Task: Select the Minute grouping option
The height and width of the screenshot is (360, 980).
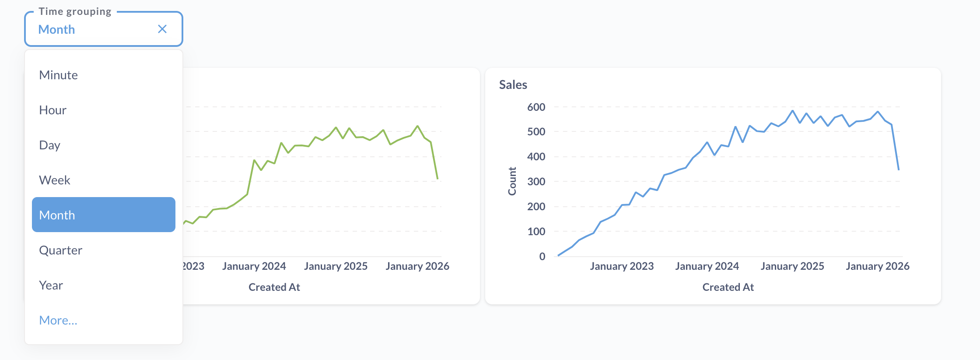Action: click(59, 75)
